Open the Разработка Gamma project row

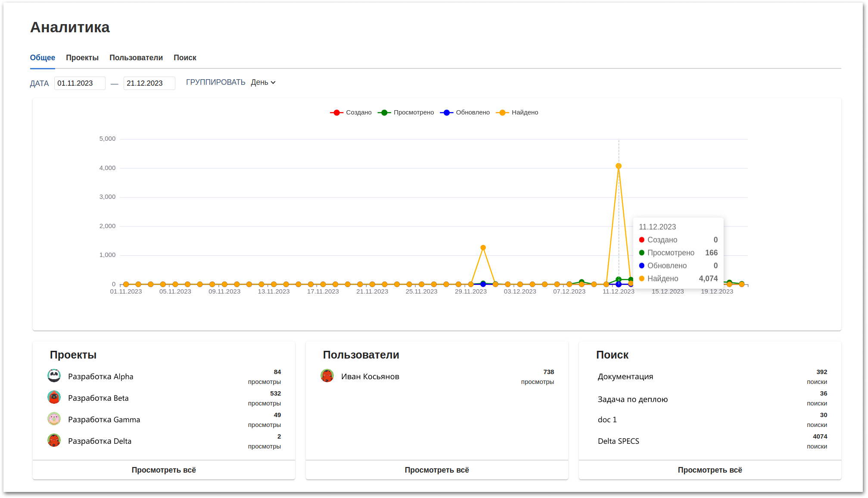click(x=164, y=420)
